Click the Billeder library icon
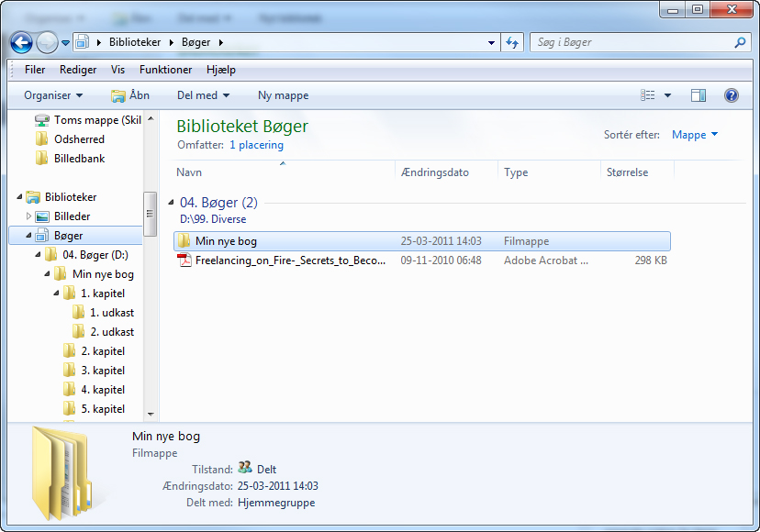760x532 pixels. tap(42, 216)
